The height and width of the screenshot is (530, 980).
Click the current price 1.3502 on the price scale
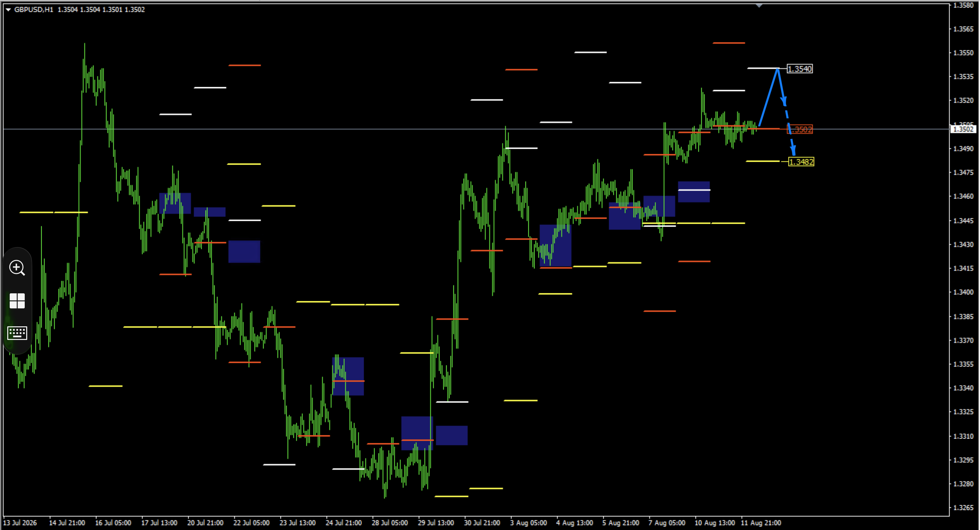[x=963, y=129]
